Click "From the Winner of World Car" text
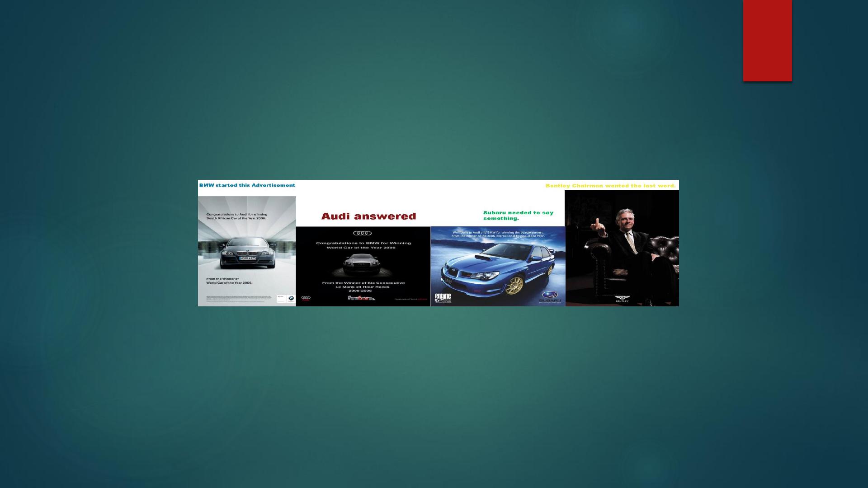 pyautogui.click(x=229, y=281)
